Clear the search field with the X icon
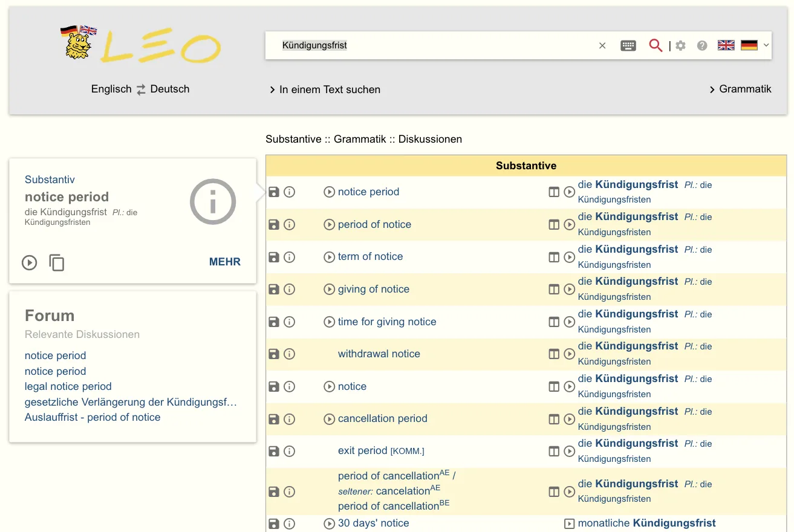Image resolution: width=794 pixels, height=532 pixels. point(602,45)
